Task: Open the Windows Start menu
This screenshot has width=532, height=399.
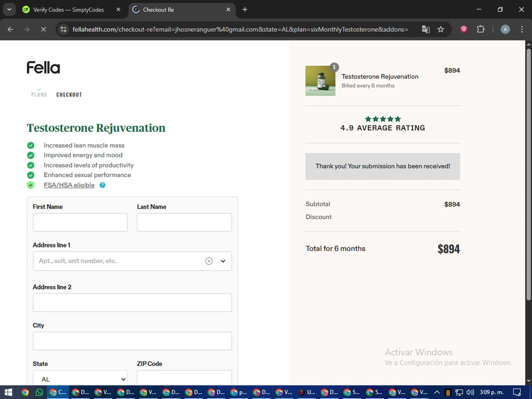Action: (9, 392)
